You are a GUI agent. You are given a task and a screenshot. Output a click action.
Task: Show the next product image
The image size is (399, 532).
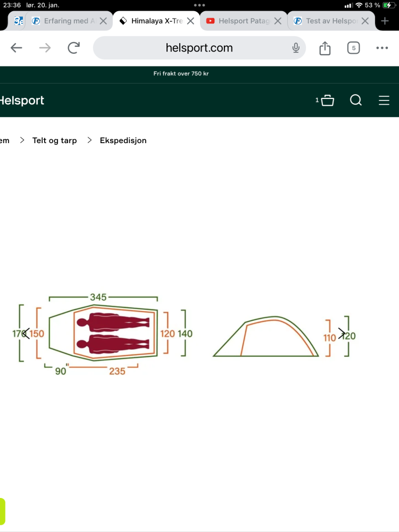coord(342,334)
